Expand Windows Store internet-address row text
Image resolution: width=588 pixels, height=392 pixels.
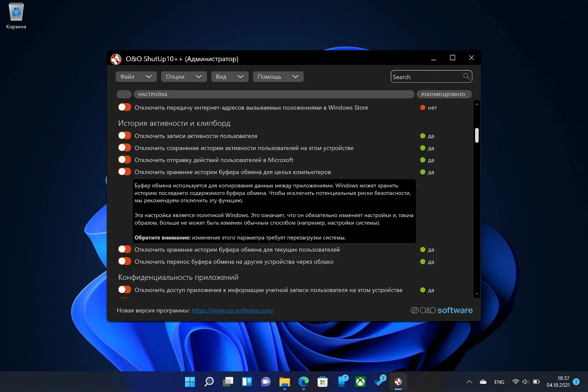(251, 107)
